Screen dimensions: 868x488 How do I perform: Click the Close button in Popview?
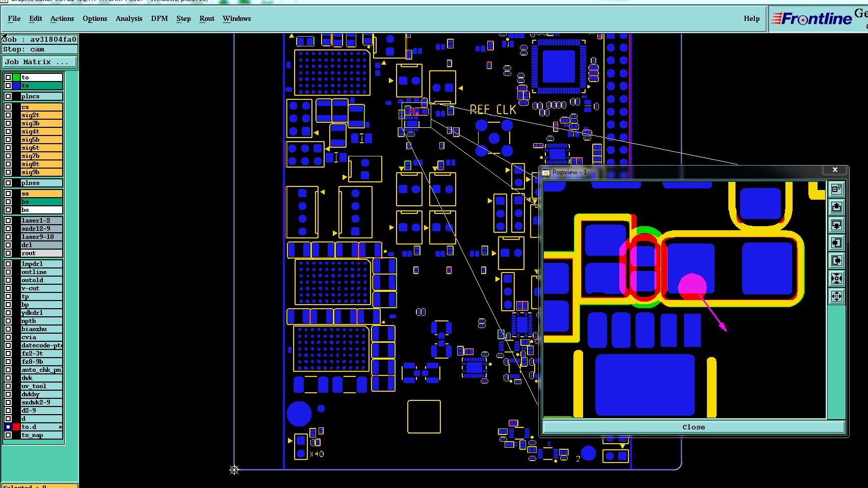pyautogui.click(x=694, y=427)
